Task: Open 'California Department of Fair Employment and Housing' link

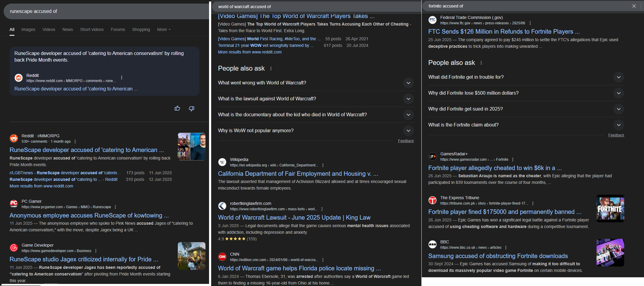Action: 298,174
